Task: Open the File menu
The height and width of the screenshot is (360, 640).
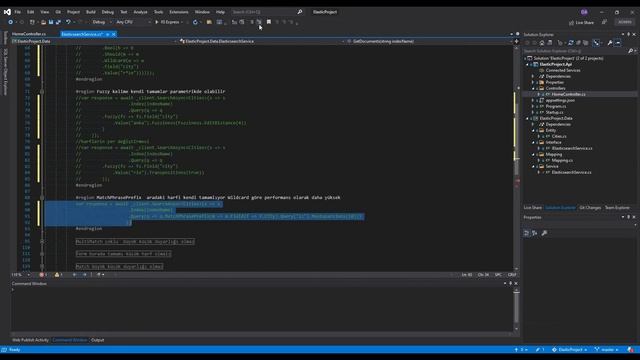Action: coord(18,12)
